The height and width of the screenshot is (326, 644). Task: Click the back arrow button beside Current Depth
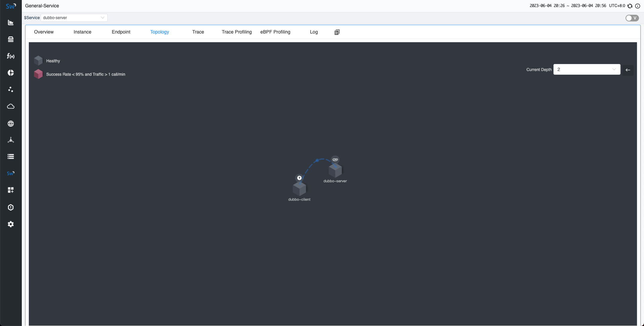[x=628, y=70]
